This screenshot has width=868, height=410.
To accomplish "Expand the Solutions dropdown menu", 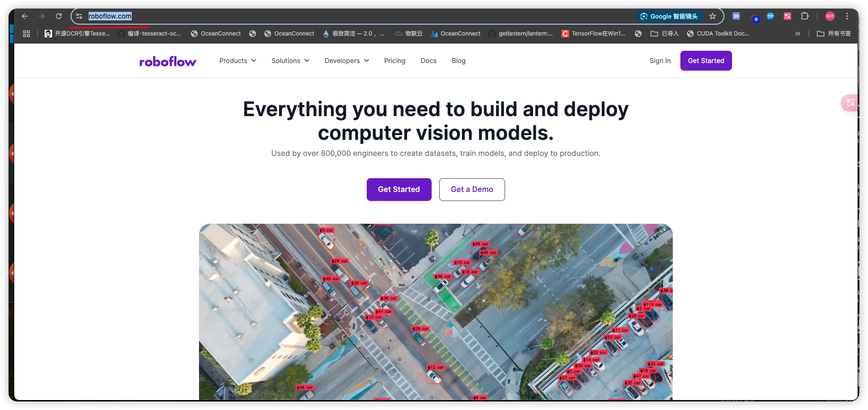I will pyautogui.click(x=290, y=61).
